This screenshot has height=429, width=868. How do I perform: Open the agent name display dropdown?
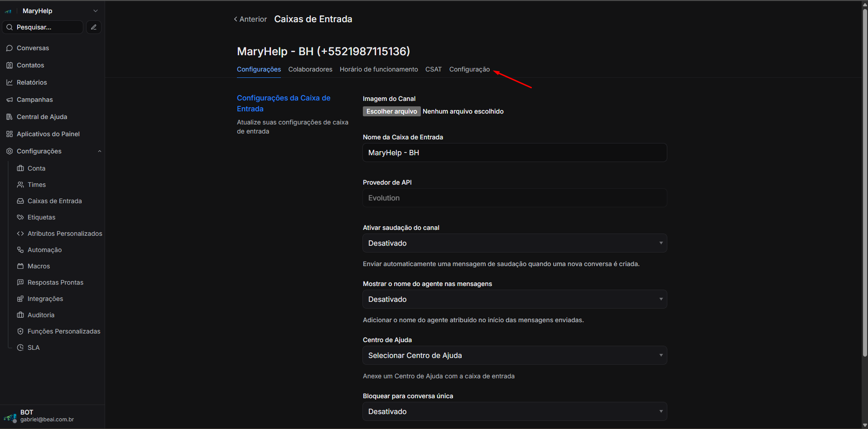514,299
